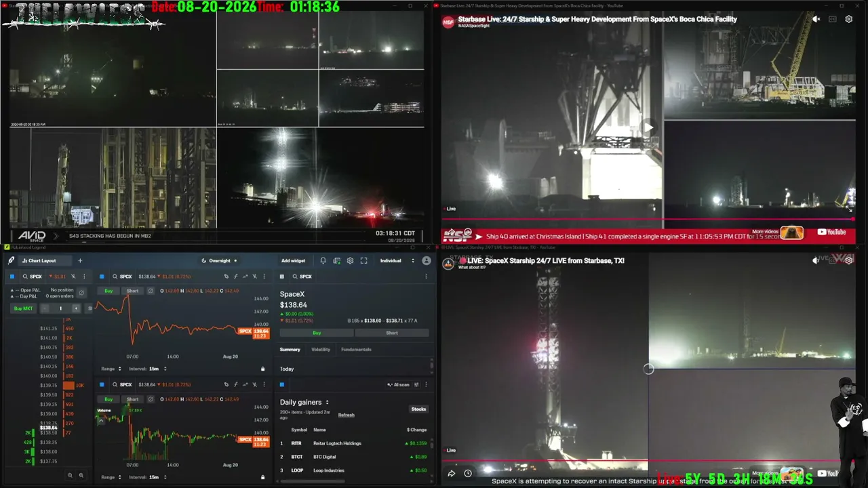This screenshot has width=868, height=488.
Task: Open notifications bell in trading platform
Action: coord(323,261)
